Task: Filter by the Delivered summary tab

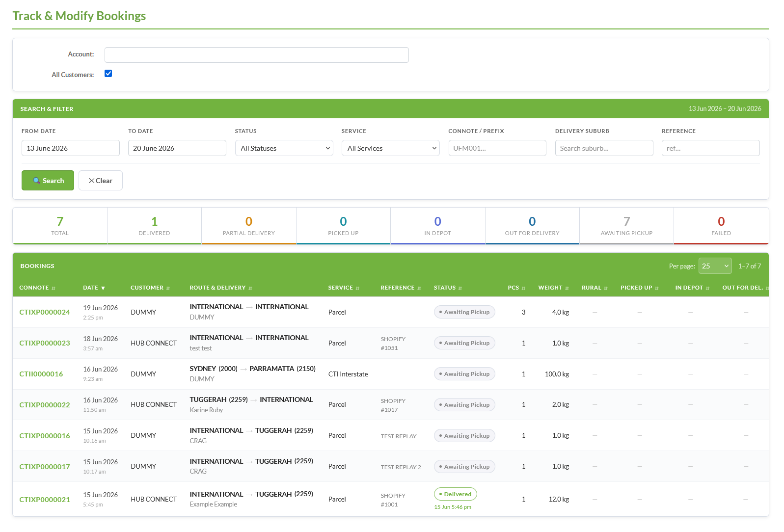Action: [x=154, y=226]
